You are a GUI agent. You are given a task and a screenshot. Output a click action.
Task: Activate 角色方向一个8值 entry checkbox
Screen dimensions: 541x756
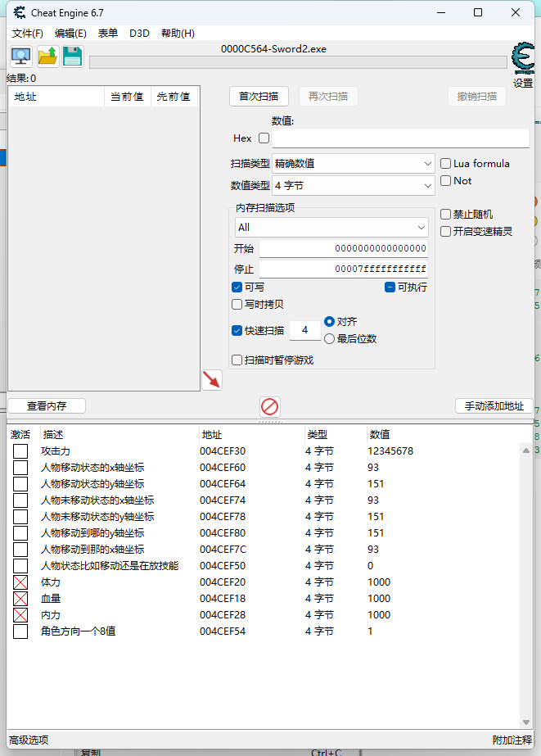pyautogui.click(x=20, y=632)
